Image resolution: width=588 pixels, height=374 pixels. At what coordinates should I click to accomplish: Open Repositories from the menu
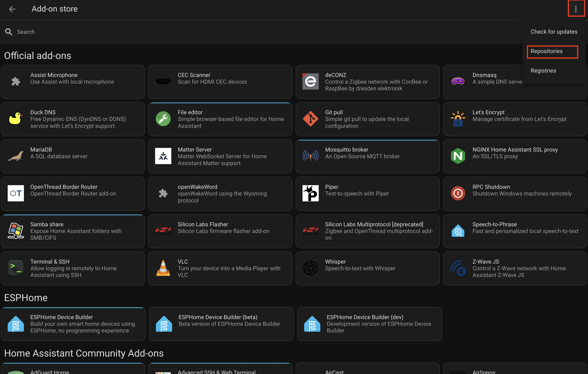point(546,51)
